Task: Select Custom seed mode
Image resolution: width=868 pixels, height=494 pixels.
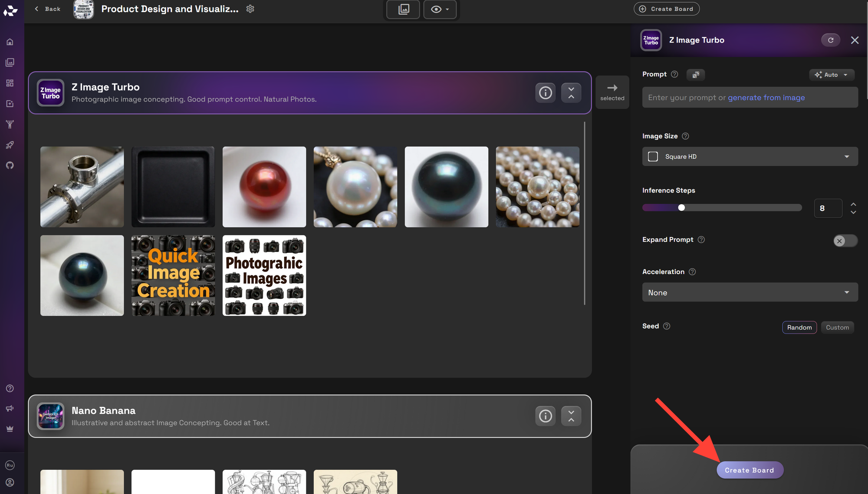Action: [x=837, y=327]
